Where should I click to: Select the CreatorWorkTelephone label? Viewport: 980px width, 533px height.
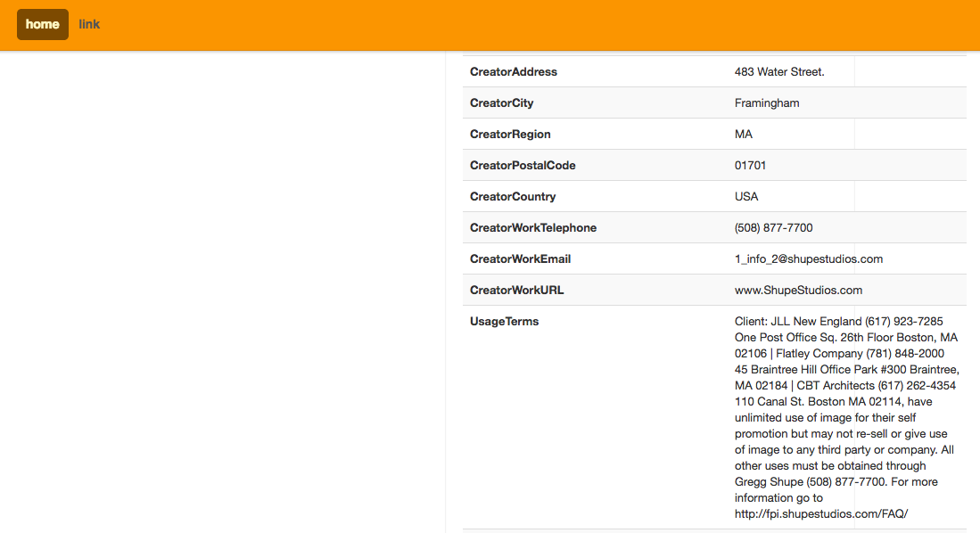click(533, 228)
